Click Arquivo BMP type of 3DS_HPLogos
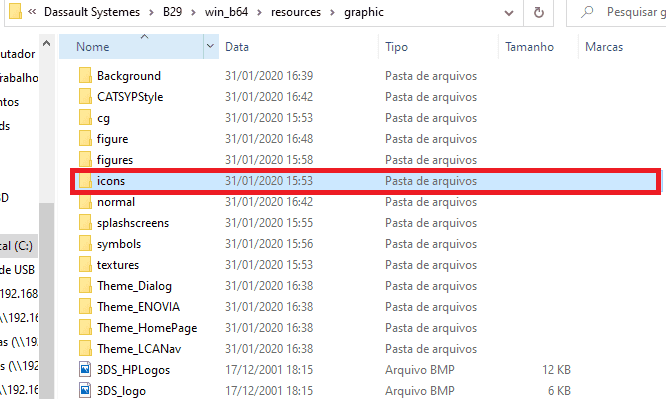 (420, 370)
